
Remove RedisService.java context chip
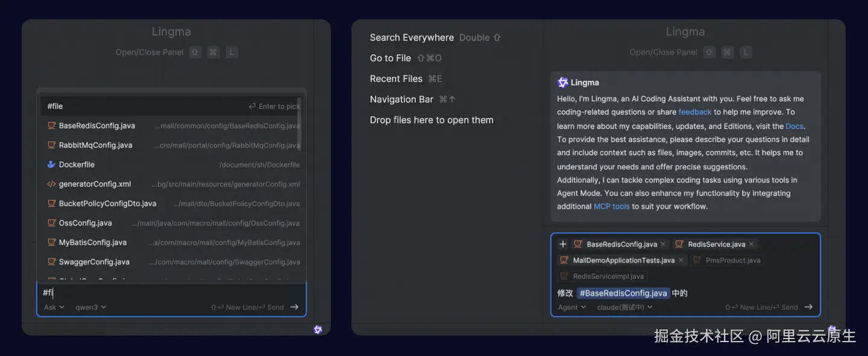tap(752, 244)
